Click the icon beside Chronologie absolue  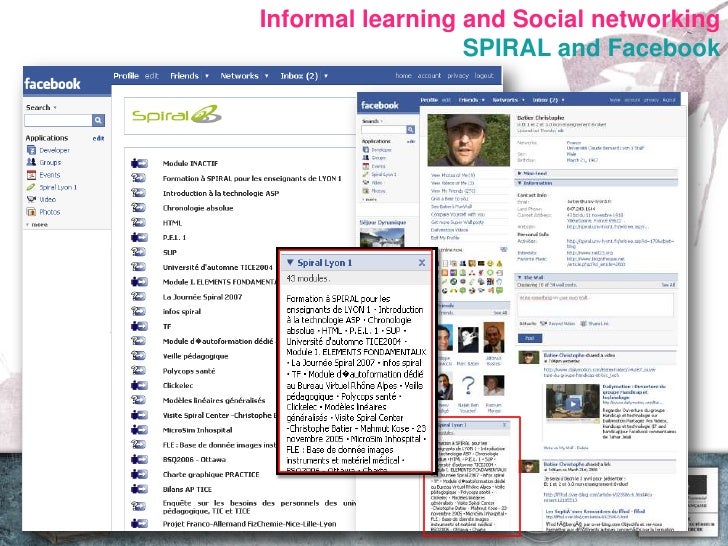(x=139, y=208)
